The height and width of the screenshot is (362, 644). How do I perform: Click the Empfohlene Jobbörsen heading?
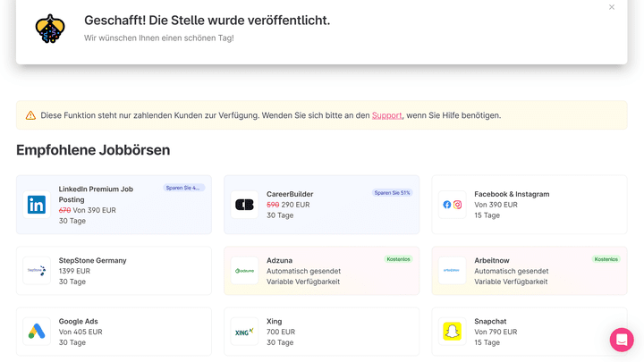click(93, 150)
